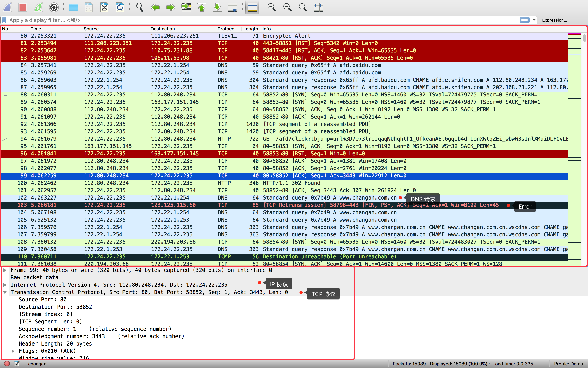Start capturing packets with shark fin icon
This screenshot has width=588, height=368.
click(x=8, y=7)
